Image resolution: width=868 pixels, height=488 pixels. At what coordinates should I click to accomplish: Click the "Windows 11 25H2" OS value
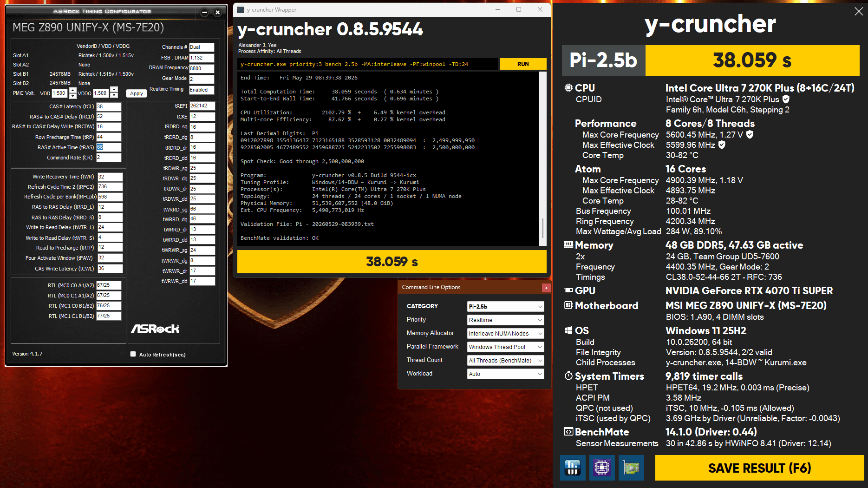pos(706,330)
